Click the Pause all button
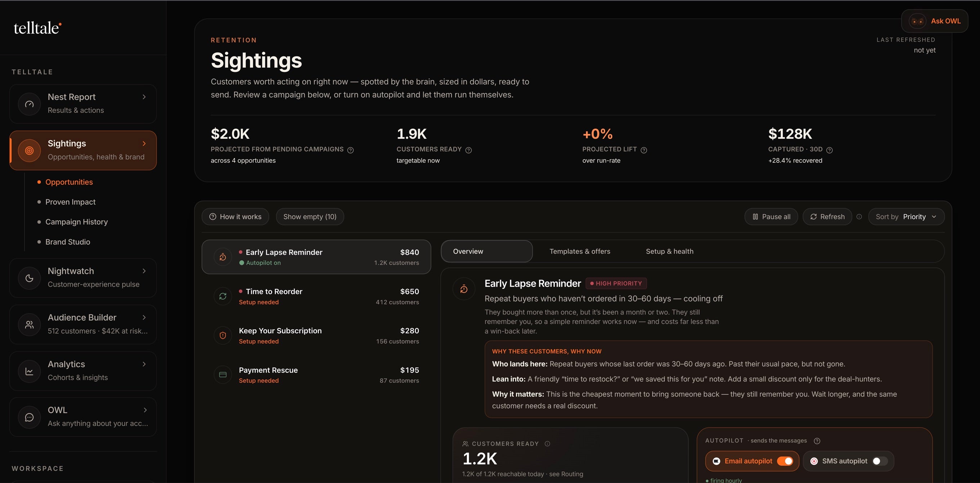980x483 pixels. [x=771, y=217]
